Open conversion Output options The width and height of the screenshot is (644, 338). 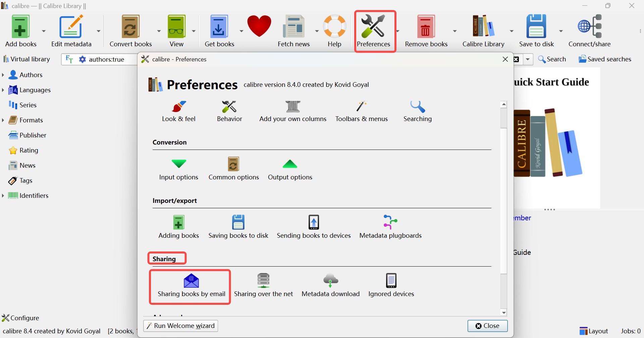point(290,169)
